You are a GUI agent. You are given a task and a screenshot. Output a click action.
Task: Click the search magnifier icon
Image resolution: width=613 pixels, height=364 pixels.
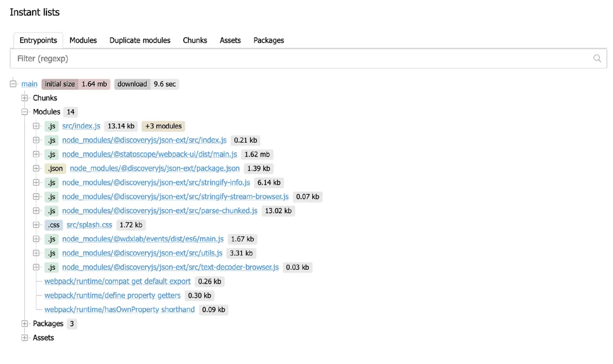point(597,58)
